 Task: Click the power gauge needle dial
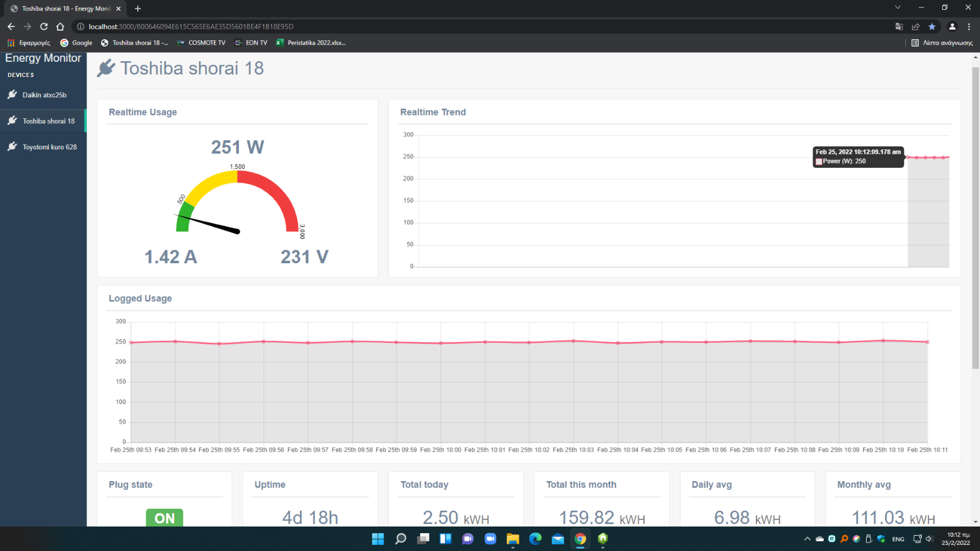click(208, 225)
